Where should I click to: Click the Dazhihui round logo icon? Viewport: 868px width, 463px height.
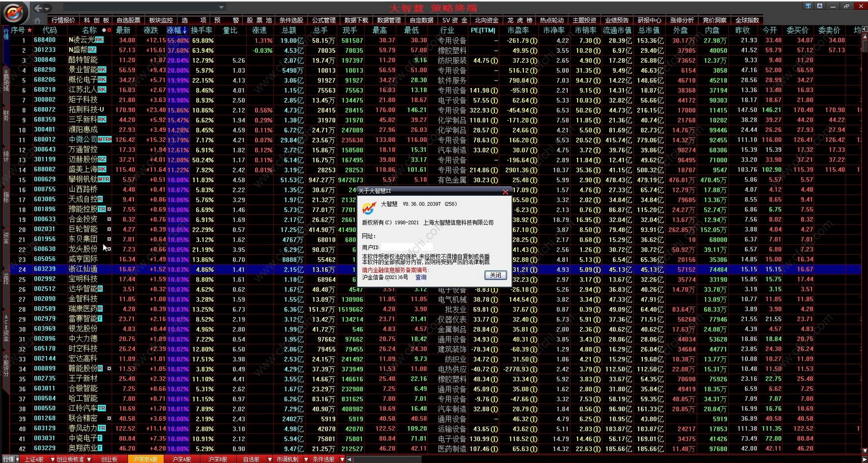coord(14,12)
